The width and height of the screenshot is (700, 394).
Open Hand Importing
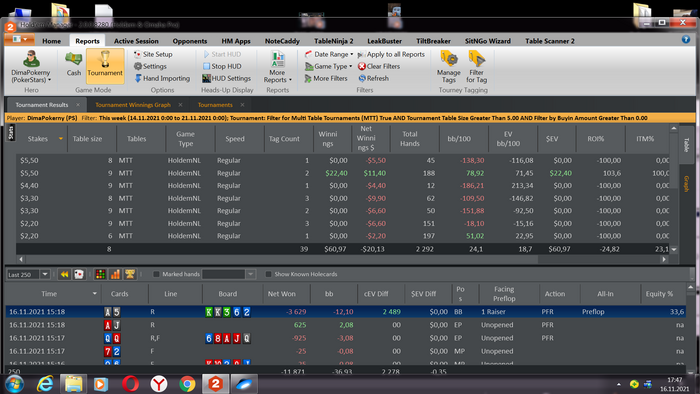click(162, 78)
